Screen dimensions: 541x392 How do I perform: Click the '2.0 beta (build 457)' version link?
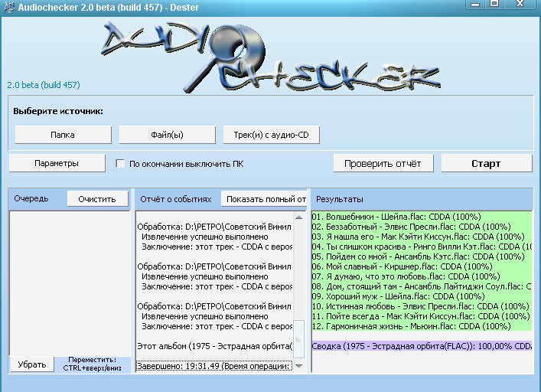pyautogui.click(x=44, y=85)
